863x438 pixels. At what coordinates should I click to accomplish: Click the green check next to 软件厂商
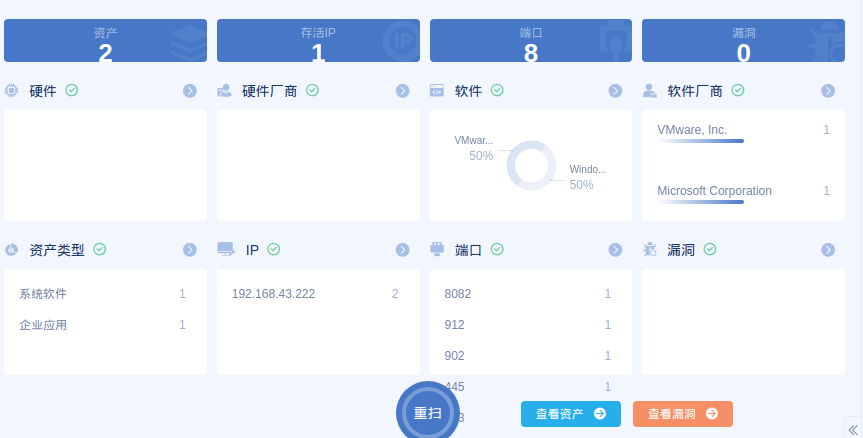(738, 90)
